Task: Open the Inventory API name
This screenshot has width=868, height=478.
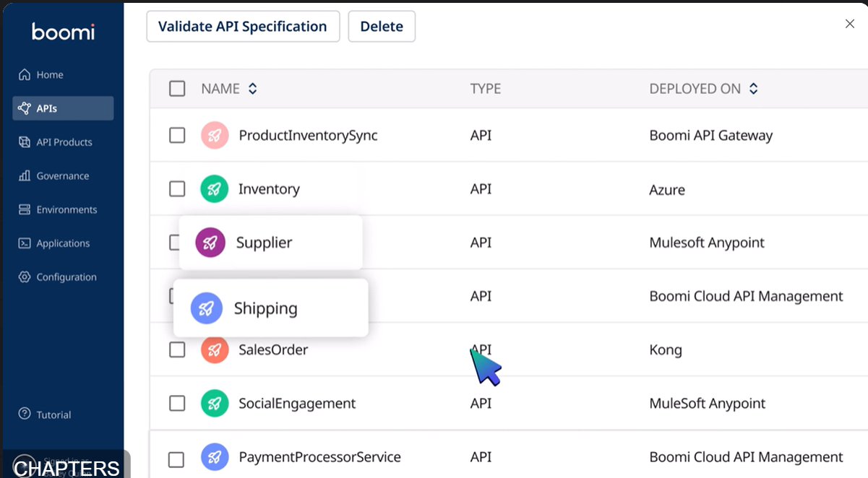Action: tap(269, 189)
